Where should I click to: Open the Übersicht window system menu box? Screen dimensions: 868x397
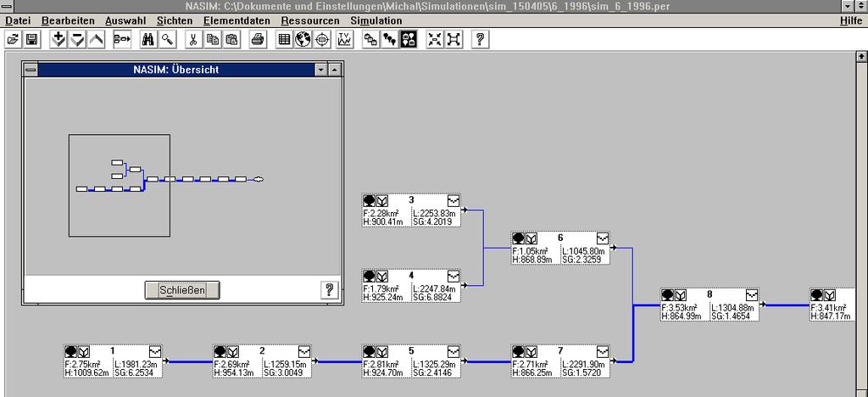tap(31, 70)
